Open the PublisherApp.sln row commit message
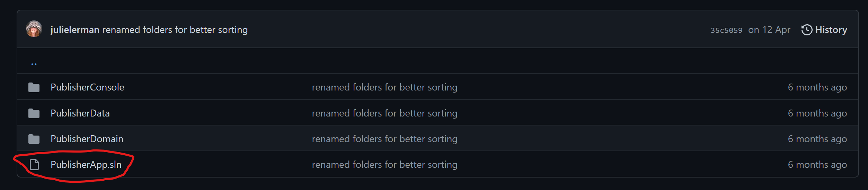Image resolution: width=868 pixels, height=190 pixels. coord(384,165)
